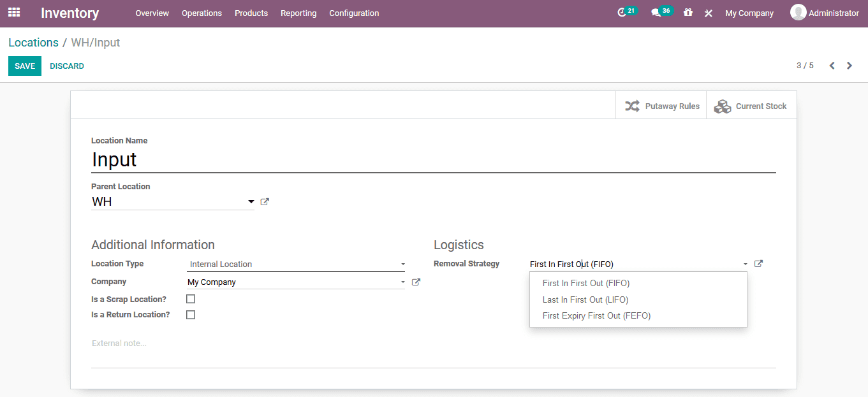Open the Configuration menu
The height and width of the screenshot is (397, 868).
pos(354,13)
